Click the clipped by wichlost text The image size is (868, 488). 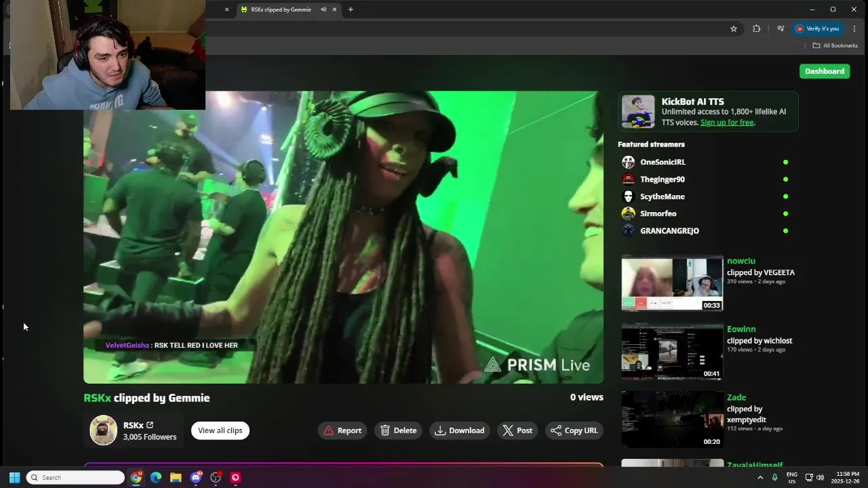(759, 341)
